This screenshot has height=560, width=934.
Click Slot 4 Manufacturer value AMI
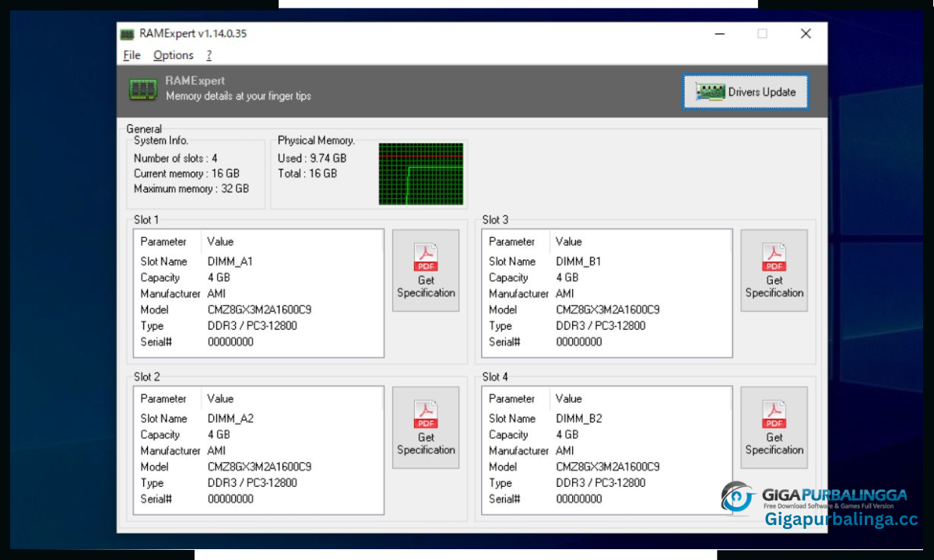(x=565, y=451)
